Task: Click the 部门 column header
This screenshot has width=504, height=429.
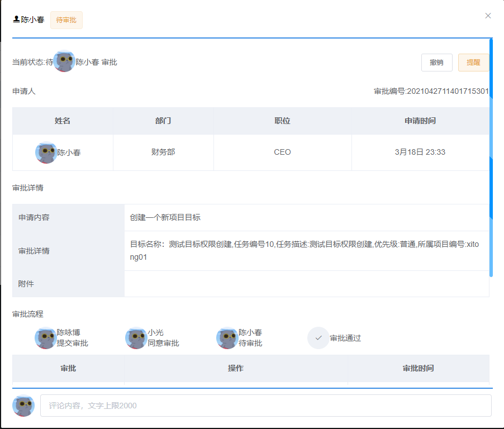Action: pyautogui.click(x=163, y=121)
